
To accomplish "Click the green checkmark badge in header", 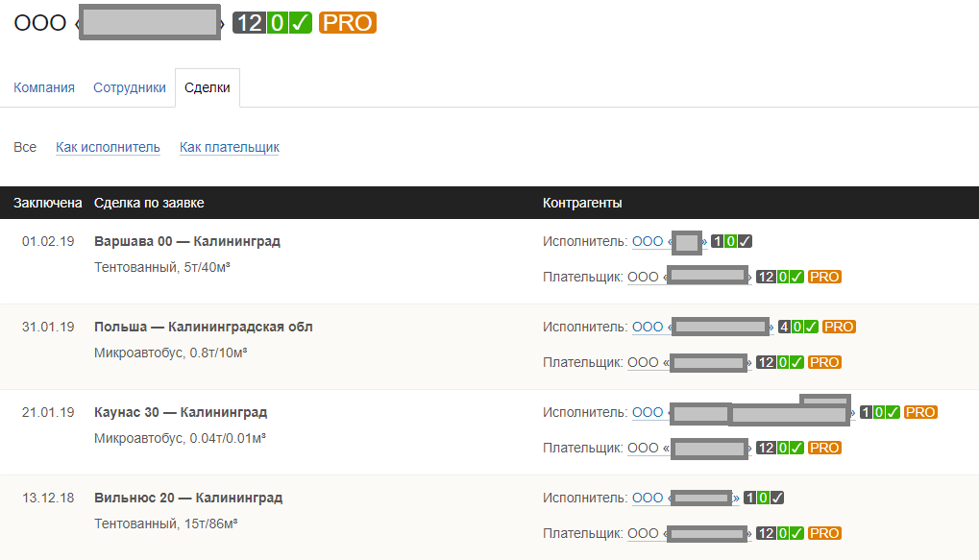I will [x=301, y=23].
